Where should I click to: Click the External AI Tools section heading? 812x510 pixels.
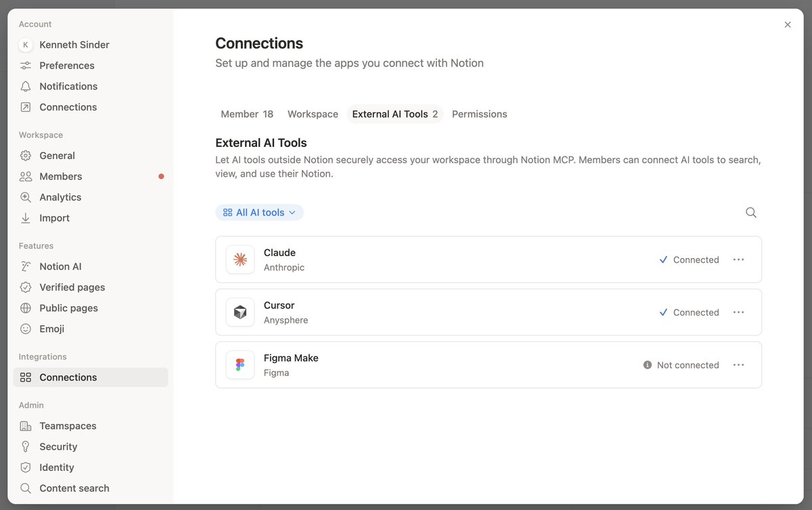[x=261, y=143]
